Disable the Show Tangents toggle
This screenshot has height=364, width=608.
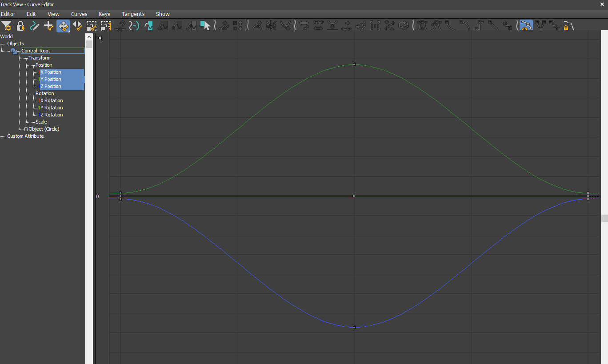[x=526, y=25]
